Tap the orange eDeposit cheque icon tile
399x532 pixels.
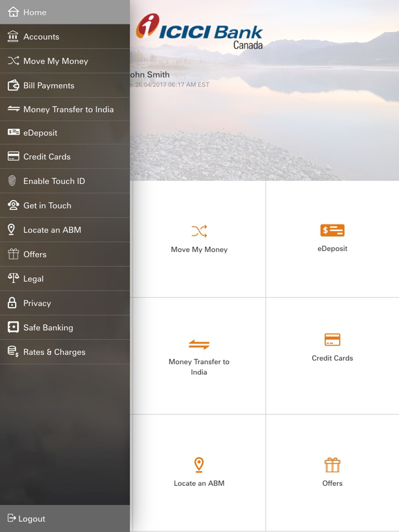point(332,230)
